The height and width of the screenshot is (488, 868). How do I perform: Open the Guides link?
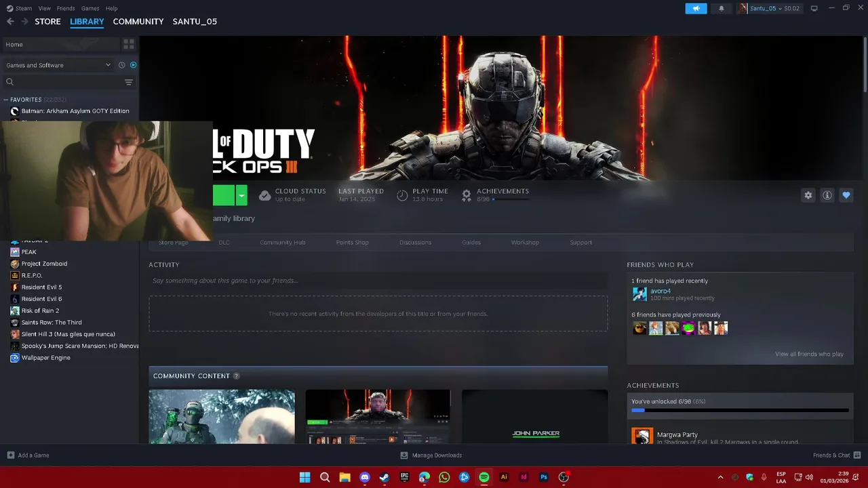click(x=471, y=243)
